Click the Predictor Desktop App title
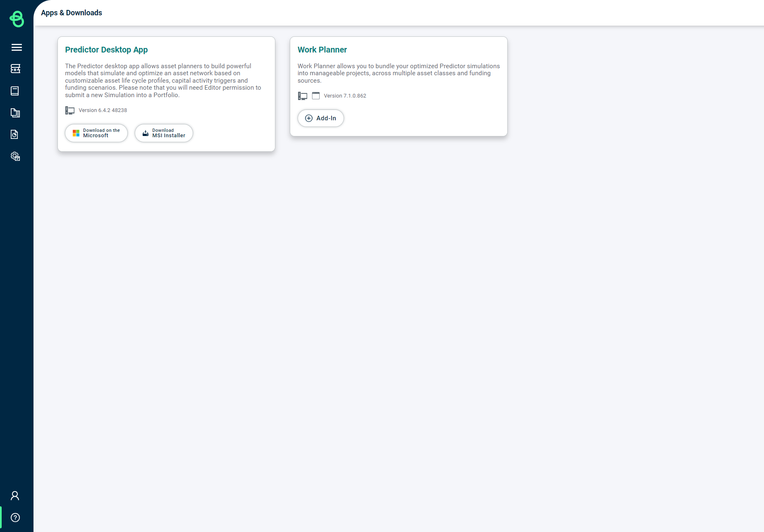The height and width of the screenshot is (532, 764). (x=106, y=50)
